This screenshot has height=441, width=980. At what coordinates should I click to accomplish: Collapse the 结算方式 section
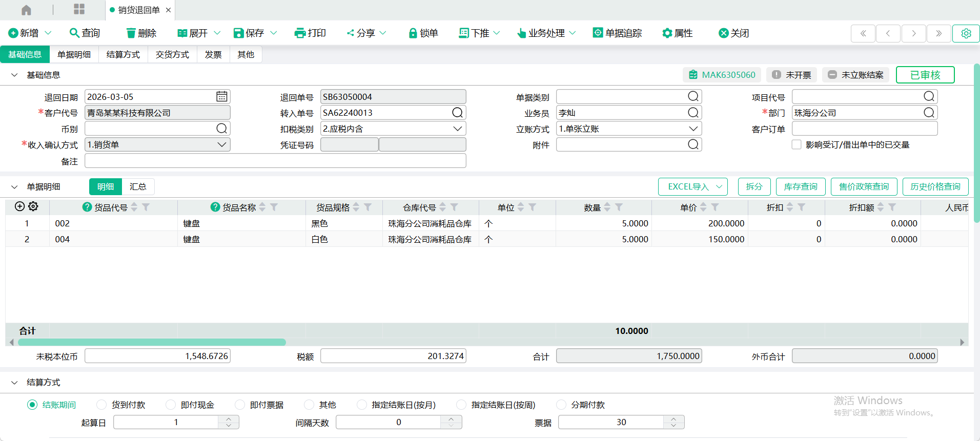[14, 383]
